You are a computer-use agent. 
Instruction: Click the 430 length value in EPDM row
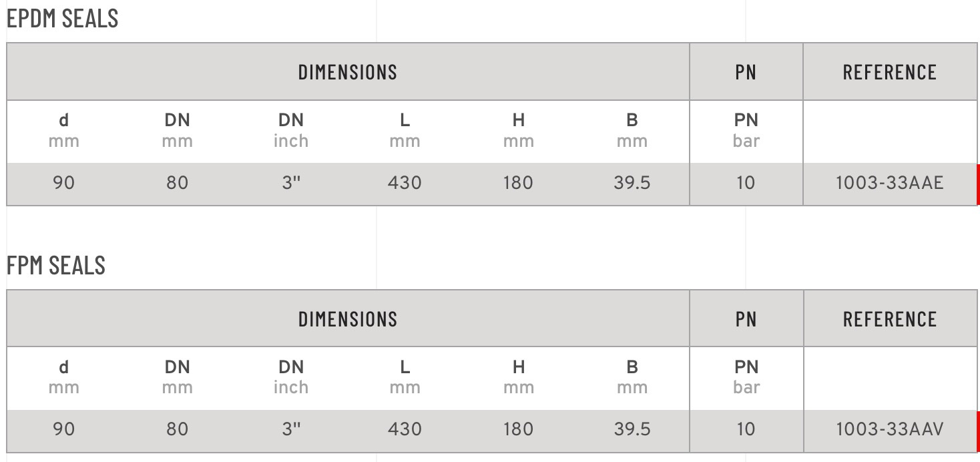click(405, 183)
